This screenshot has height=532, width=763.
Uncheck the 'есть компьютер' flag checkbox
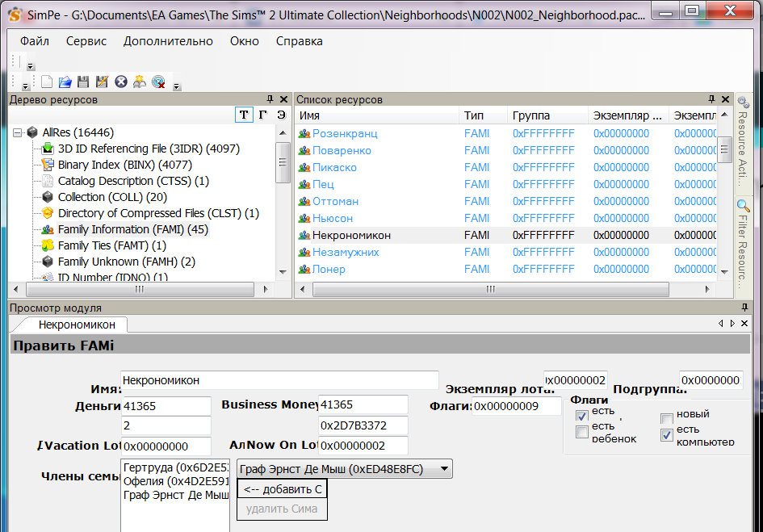pyautogui.click(x=666, y=436)
